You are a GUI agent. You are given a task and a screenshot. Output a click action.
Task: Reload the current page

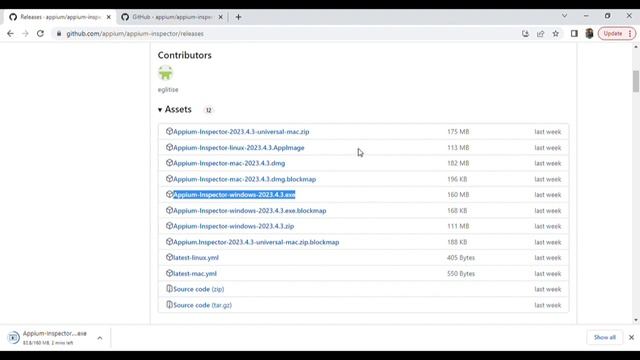[40, 34]
